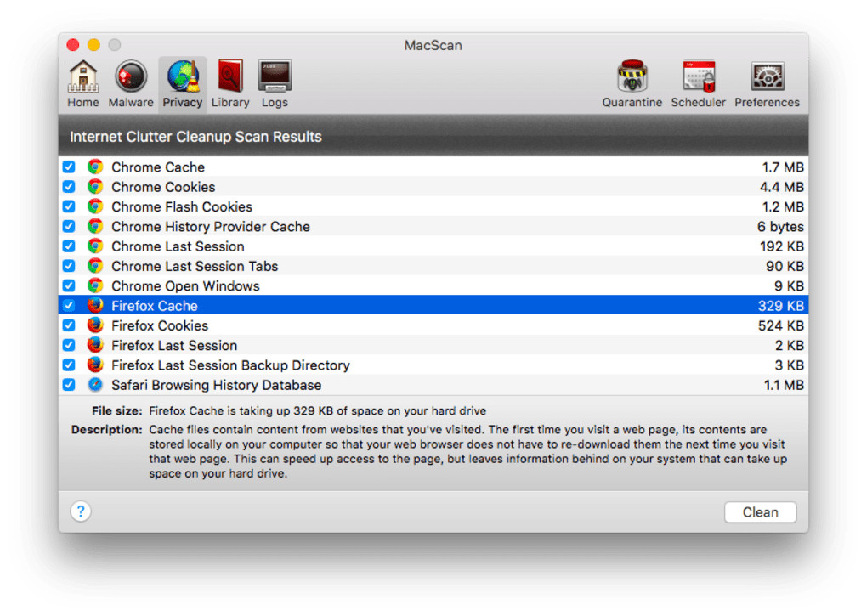Click the 192 KB size value

[x=781, y=246]
